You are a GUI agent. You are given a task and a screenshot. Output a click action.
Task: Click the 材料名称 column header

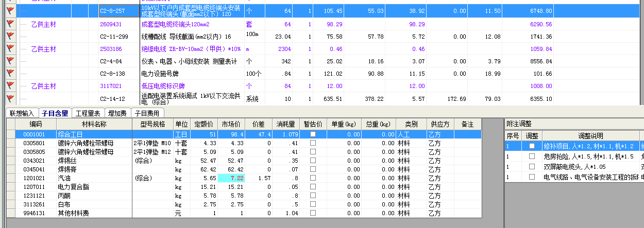coord(94,124)
